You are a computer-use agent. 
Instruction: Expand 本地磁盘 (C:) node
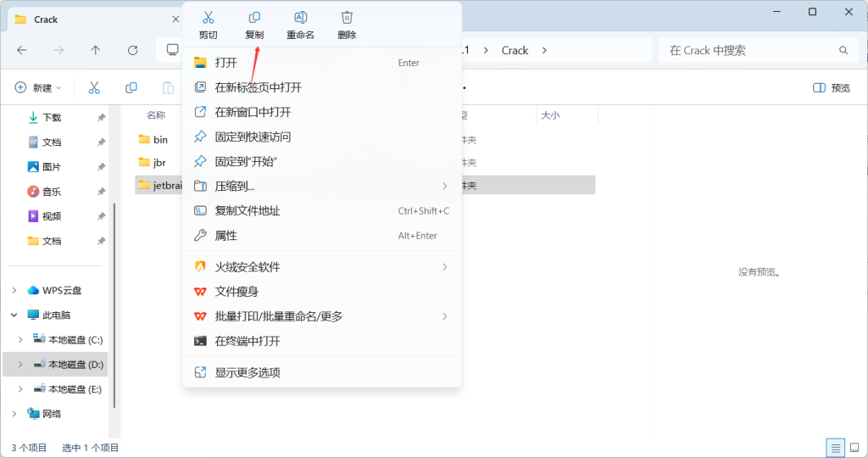pos(20,339)
